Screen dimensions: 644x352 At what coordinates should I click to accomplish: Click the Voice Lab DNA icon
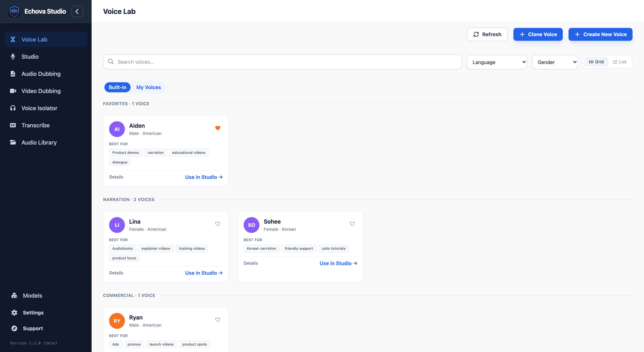point(13,40)
